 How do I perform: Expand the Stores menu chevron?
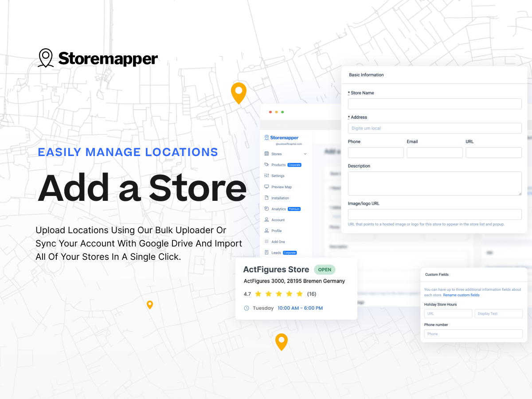305,154
